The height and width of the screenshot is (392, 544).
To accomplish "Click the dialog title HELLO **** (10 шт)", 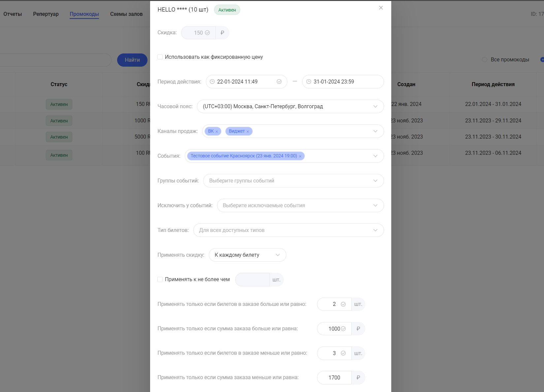I will click(x=183, y=10).
